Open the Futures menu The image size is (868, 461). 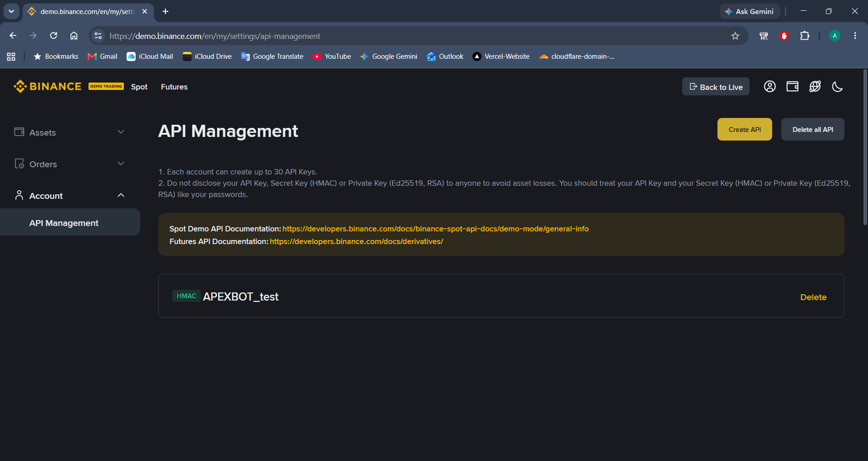(x=174, y=87)
